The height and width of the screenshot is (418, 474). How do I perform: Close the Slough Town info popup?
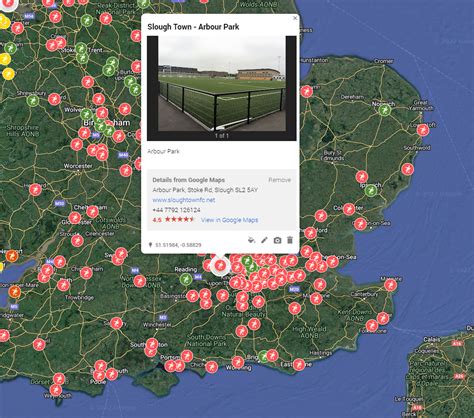pyautogui.click(x=295, y=18)
